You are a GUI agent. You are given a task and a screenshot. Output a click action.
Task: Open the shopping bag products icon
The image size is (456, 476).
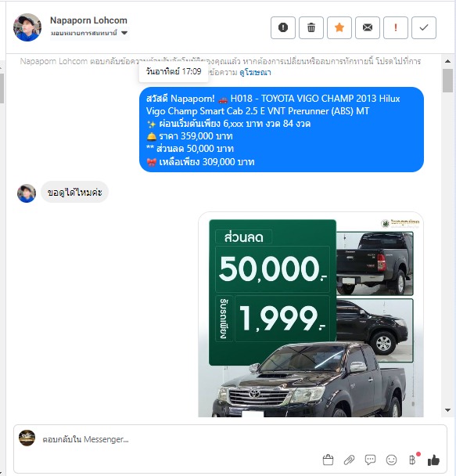click(328, 460)
